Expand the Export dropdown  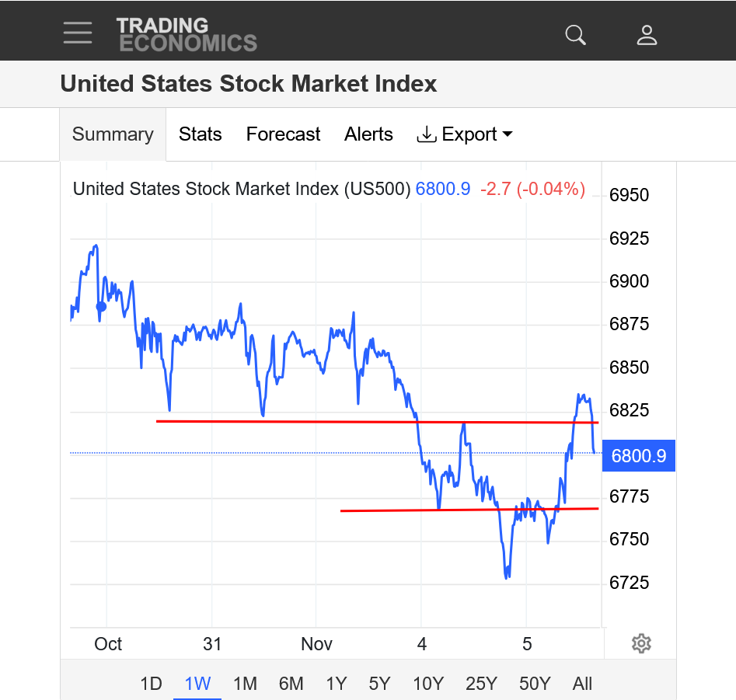click(x=465, y=134)
